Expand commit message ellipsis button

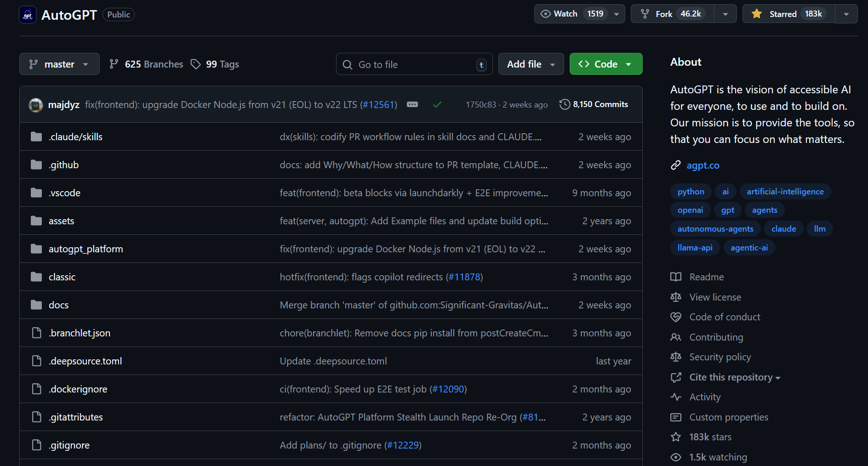pyautogui.click(x=412, y=105)
